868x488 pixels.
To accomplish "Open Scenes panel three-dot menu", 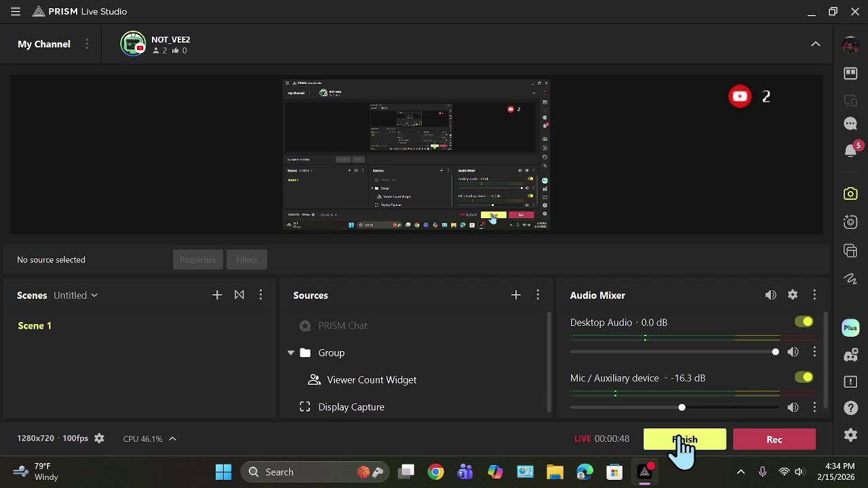I will pyautogui.click(x=261, y=295).
